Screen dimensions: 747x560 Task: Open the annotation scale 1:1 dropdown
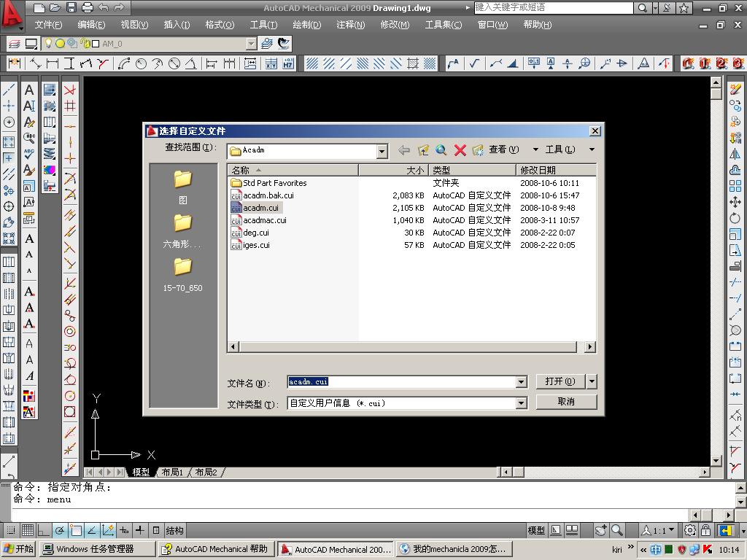(672, 529)
